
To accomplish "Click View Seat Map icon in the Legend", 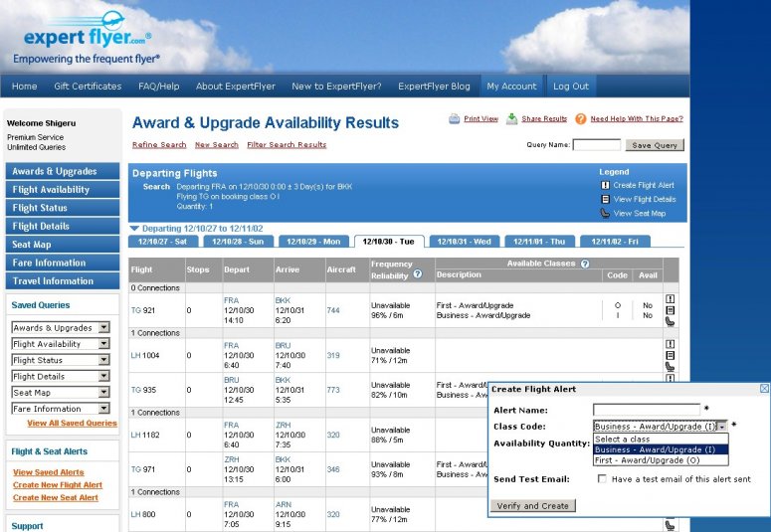I will (605, 213).
